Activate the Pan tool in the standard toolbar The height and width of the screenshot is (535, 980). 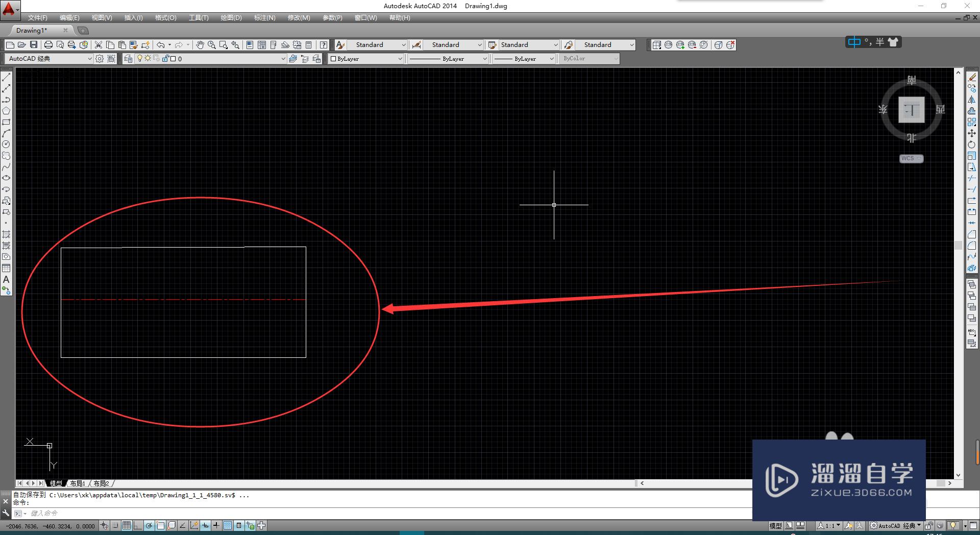pyautogui.click(x=201, y=45)
